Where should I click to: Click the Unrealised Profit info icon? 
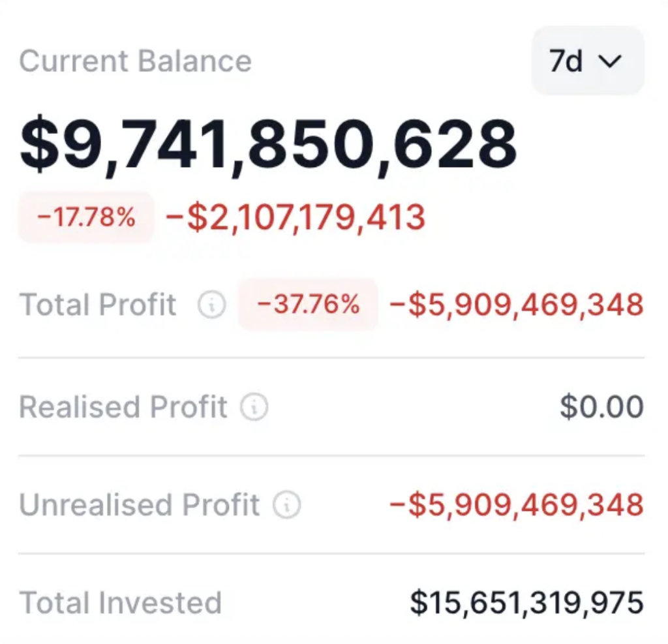287,504
